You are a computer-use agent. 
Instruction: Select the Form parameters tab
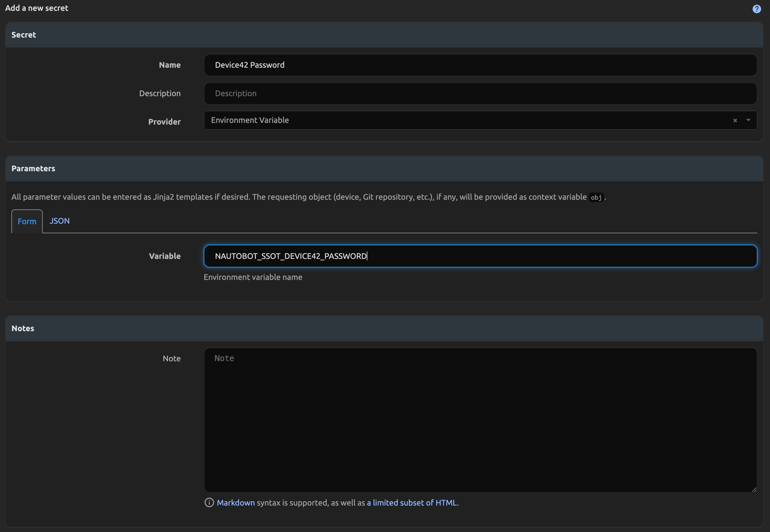point(27,221)
